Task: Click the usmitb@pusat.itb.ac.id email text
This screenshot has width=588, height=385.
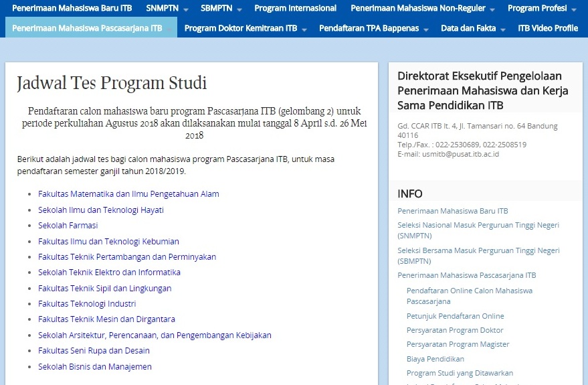Action: click(x=460, y=154)
